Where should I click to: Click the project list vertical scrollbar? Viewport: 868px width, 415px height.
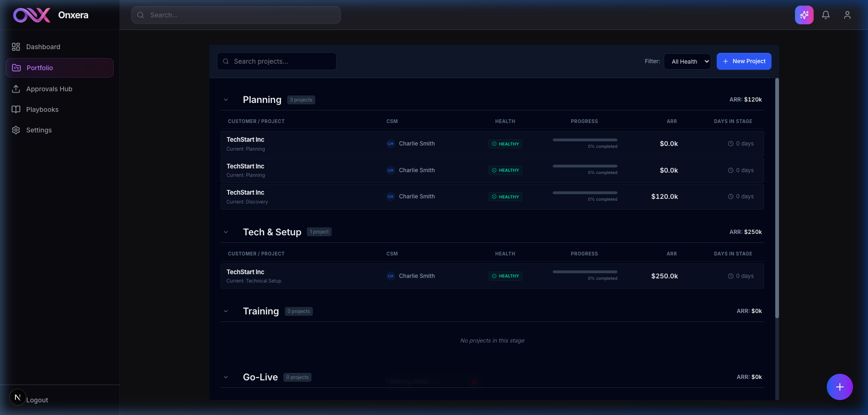point(777,198)
